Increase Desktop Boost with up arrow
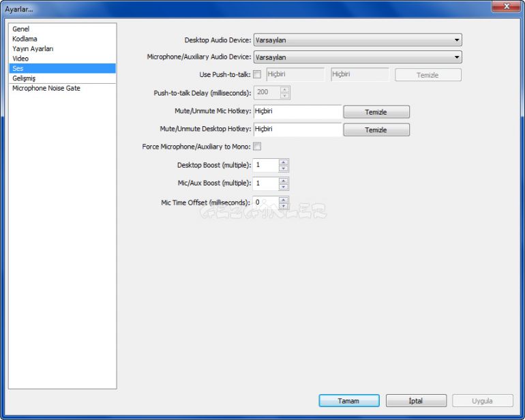Screen dimensions: 525x420 tap(284, 162)
